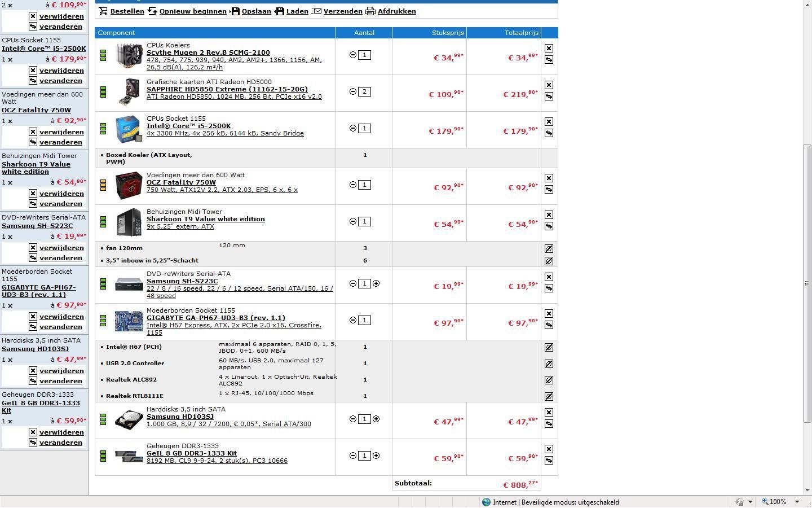
Task: Sidebar: click veranderen under OCZ Fatal1ty 750W
Action: pyautogui.click(x=61, y=142)
